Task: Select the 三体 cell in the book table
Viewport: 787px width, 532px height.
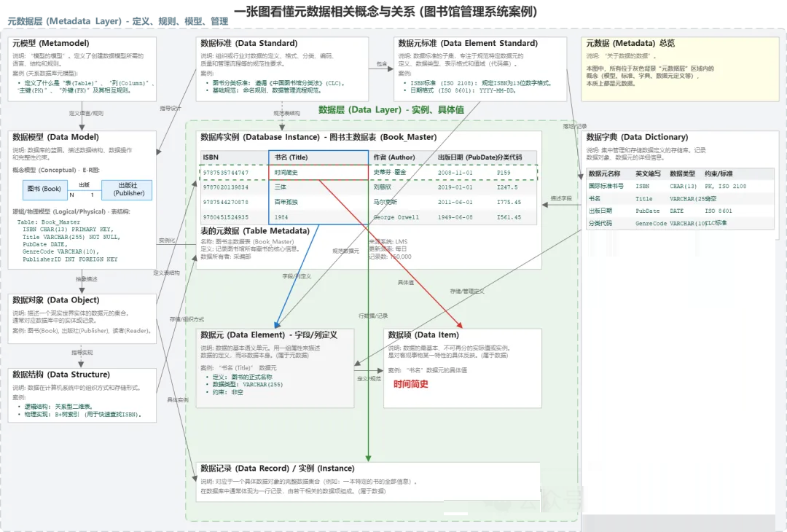Action: 281,187
